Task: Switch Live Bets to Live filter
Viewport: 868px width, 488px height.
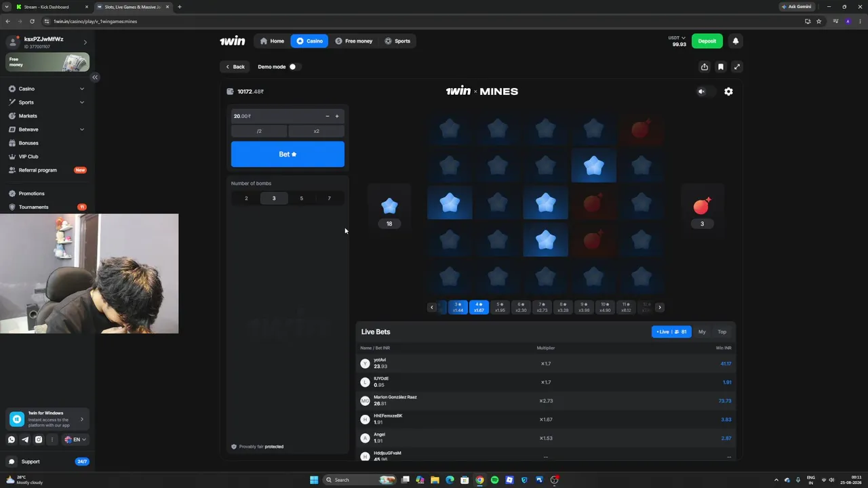Action: pos(671,331)
